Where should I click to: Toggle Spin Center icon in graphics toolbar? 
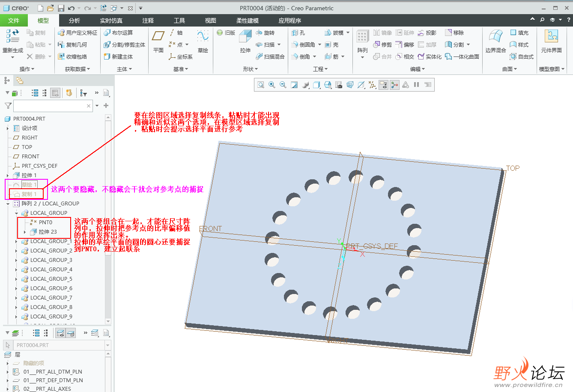coord(394,85)
